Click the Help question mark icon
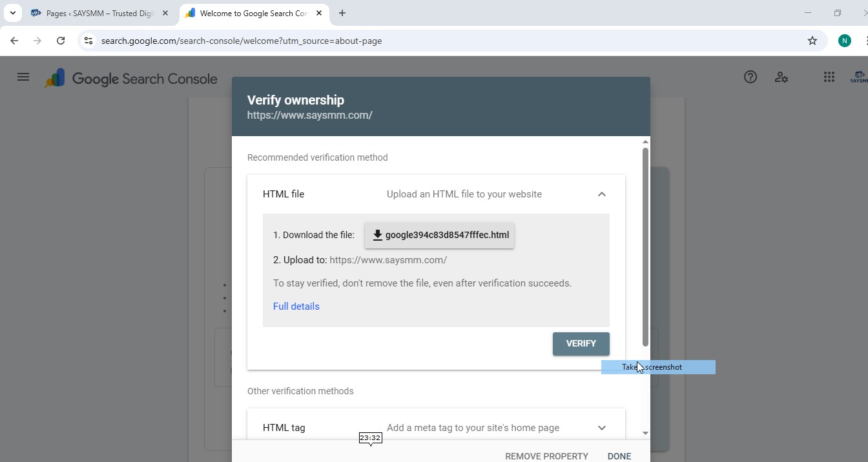Viewport: 868px width, 462px height. tap(750, 77)
